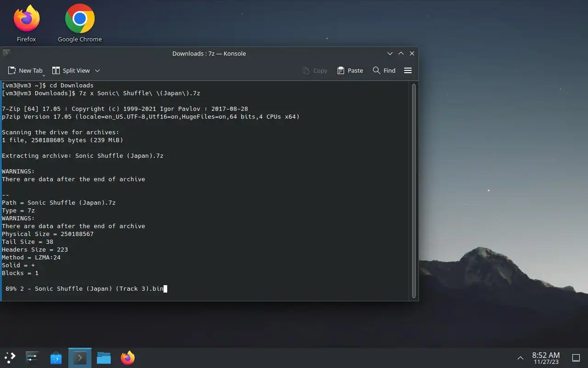588x368 pixels.
Task: Click the 'Tail Size = 38' line
Action: [x=28, y=242]
